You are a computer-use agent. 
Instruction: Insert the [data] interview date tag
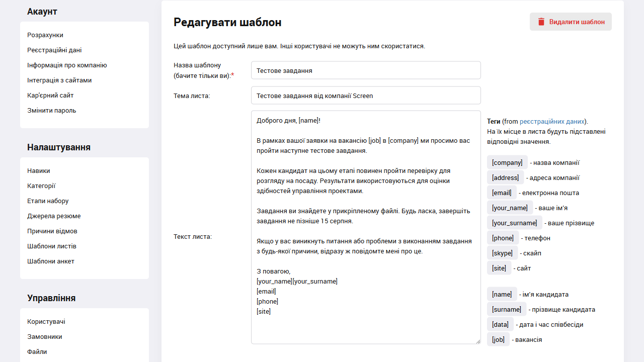pos(500,324)
